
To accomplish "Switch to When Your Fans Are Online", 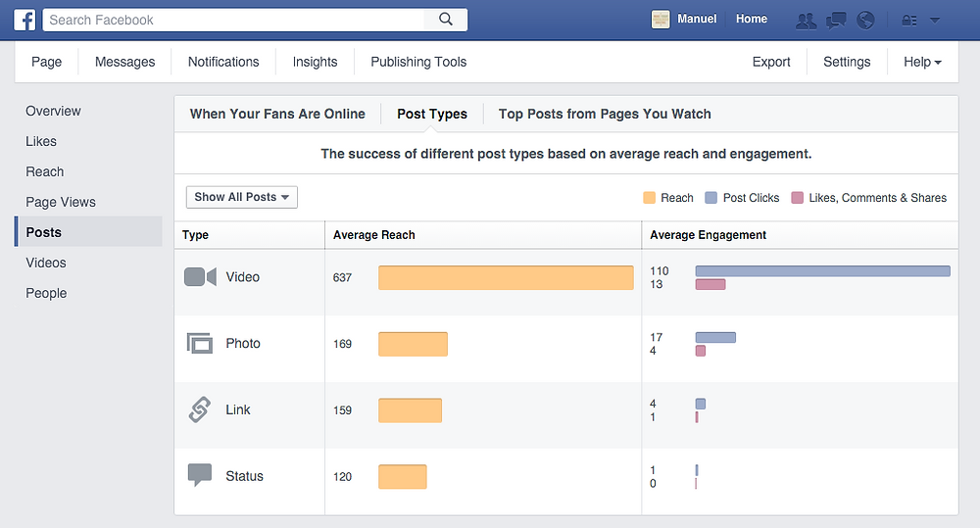I will pos(277,114).
